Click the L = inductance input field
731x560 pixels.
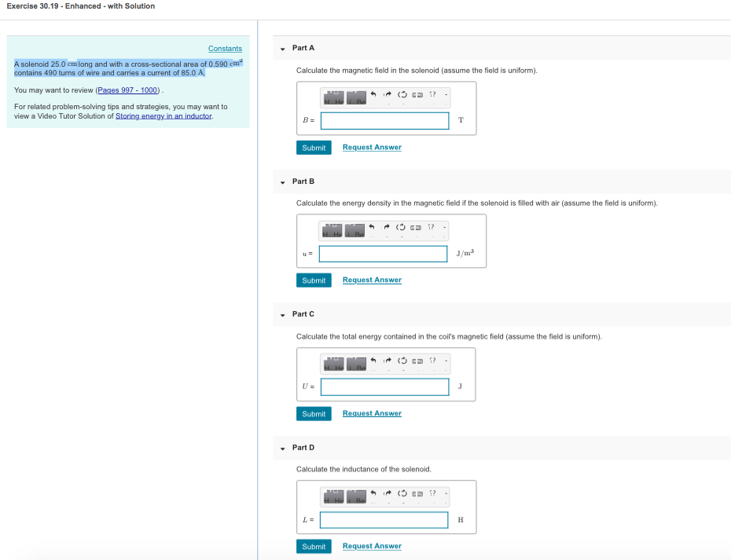pos(383,519)
